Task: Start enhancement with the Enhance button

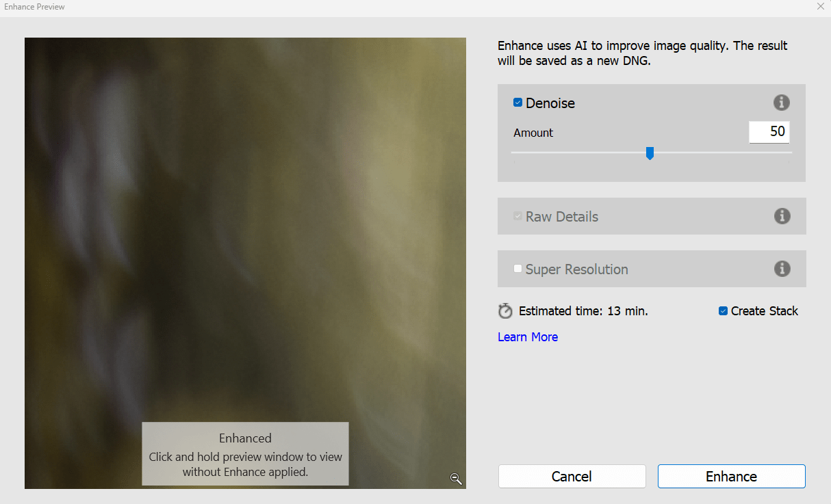Action: click(730, 476)
